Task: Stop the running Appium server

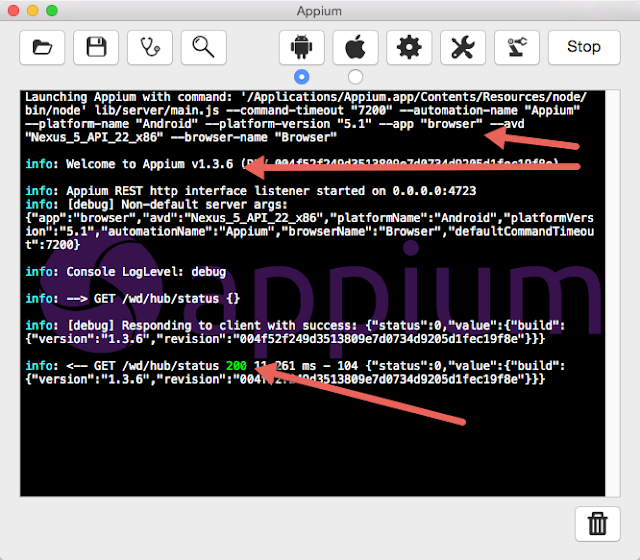Action: pos(584,47)
